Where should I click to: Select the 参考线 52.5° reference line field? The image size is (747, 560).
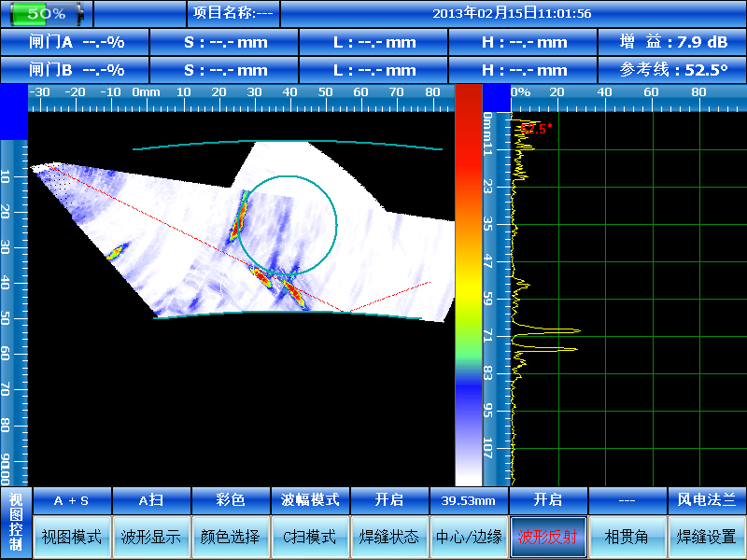click(x=673, y=70)
